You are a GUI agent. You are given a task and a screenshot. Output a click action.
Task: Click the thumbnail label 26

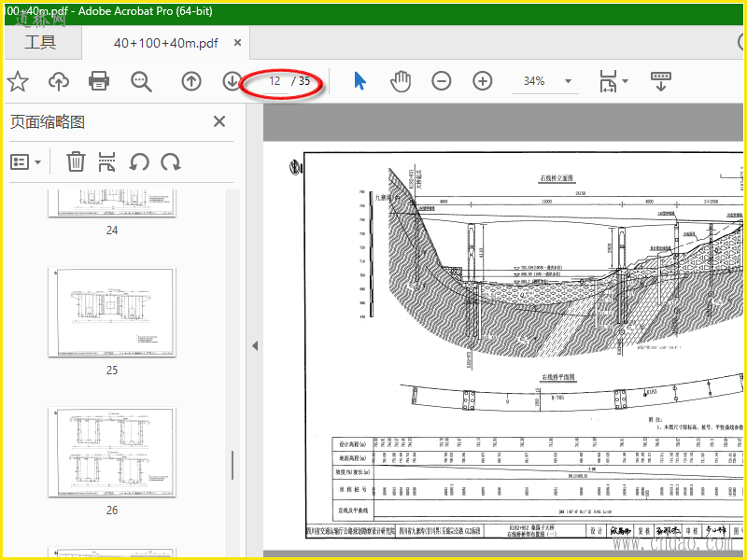tap(112, 510)
